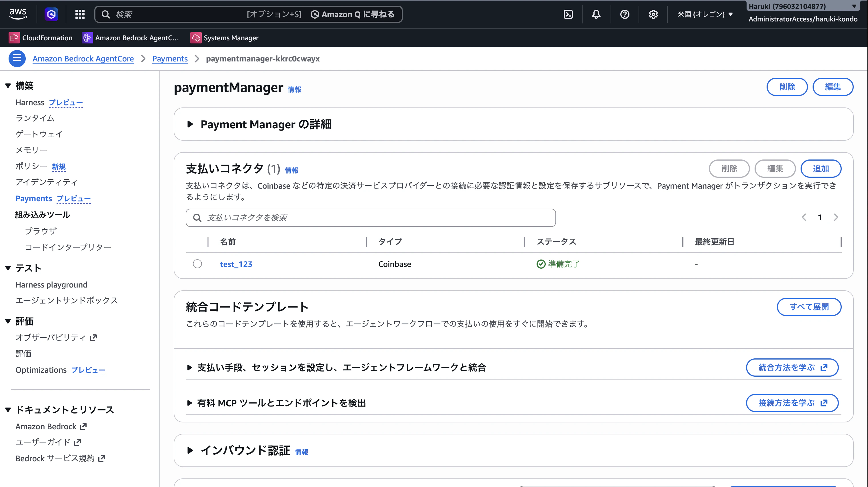Click the CloudFormation favorite icon
The height and width of the screenshot is (487, 868).
coord(14,38)
